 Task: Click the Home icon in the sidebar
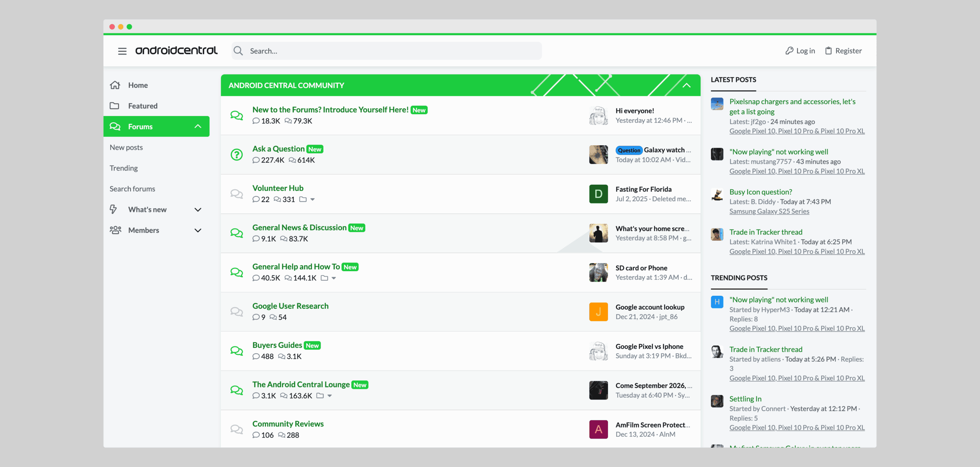pyautogui.click(x=115, y=85)
